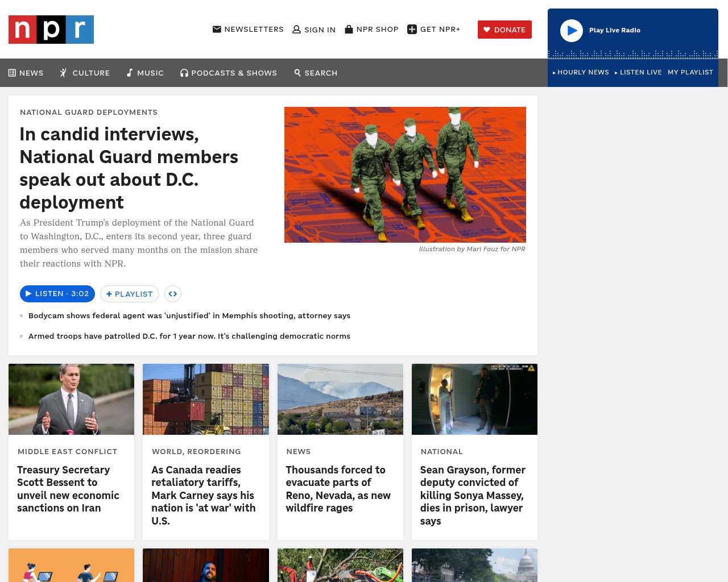728x582 pixels.
Task: Expand the Music menu
Action: [x=145, y=73]
